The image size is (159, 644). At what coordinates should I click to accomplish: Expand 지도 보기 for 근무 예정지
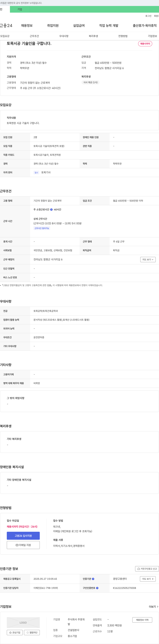(x=148, y=260)
